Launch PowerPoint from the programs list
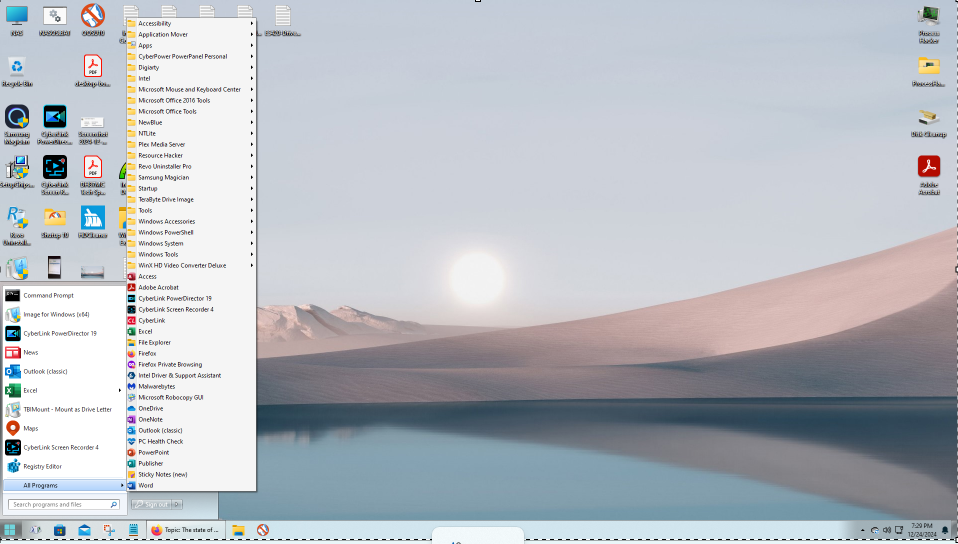 191,452
